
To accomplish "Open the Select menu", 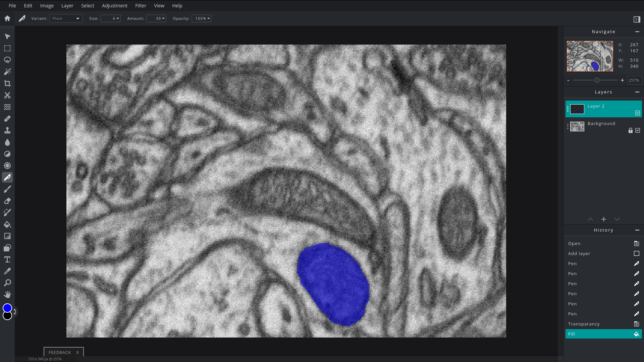I will pos(88,6).
